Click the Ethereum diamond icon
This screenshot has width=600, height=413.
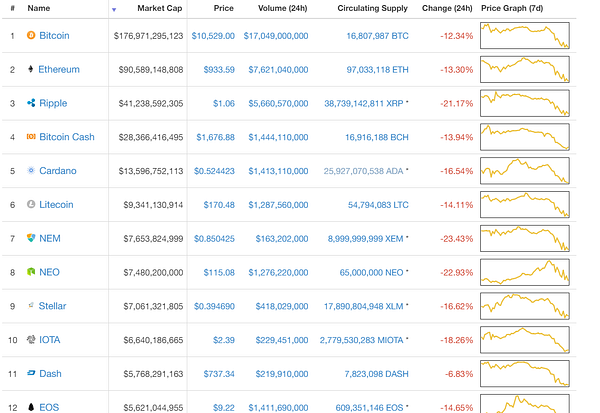click(31, 69)
